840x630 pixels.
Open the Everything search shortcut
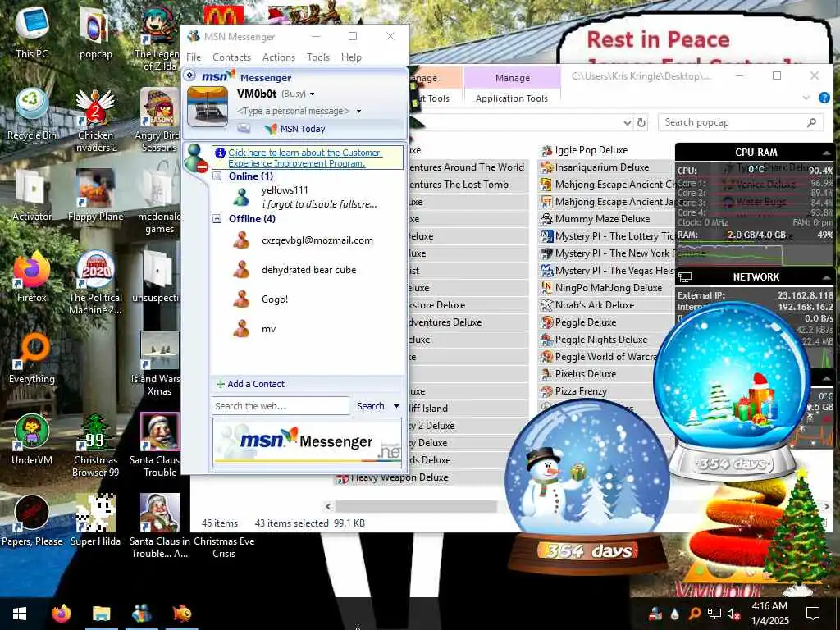point(32,358)
